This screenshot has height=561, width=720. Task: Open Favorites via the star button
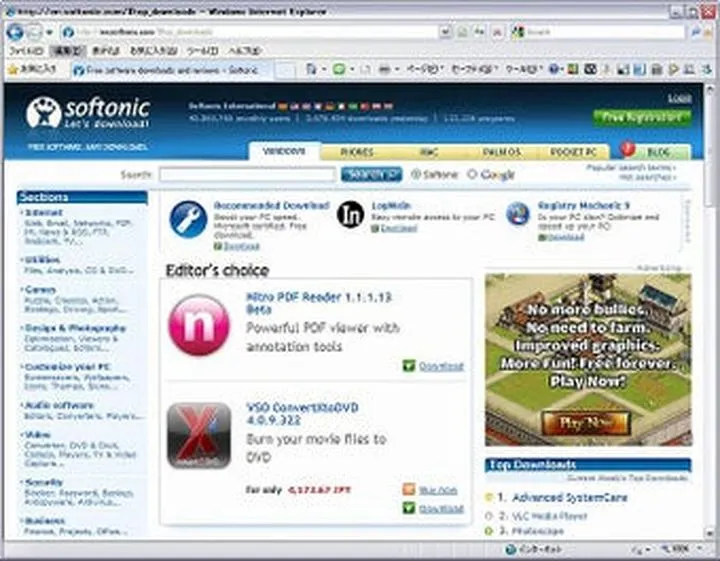(x=33, y=69)
